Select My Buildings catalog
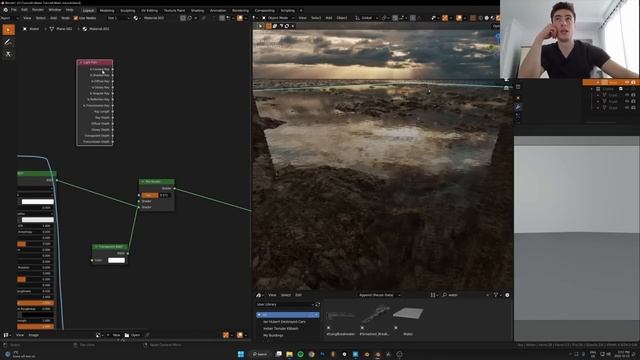Viewport: 640px width, 360px height. 273,336
